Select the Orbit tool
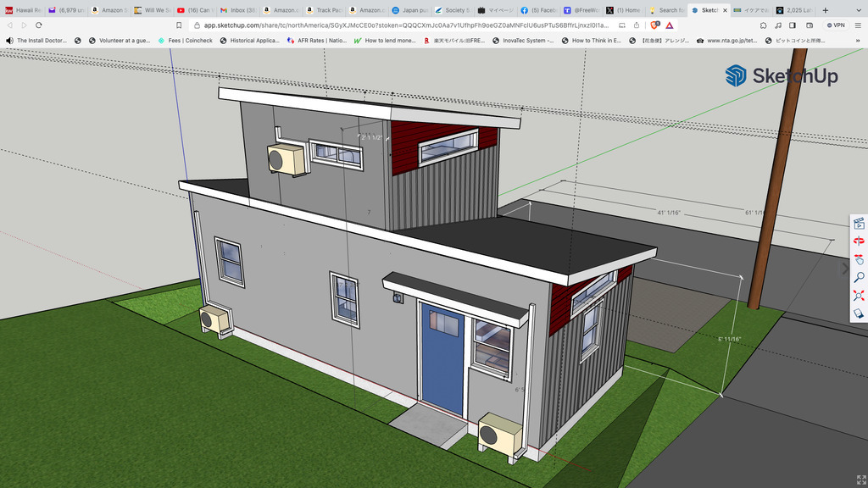868x488 pixels. coord(858,241)
